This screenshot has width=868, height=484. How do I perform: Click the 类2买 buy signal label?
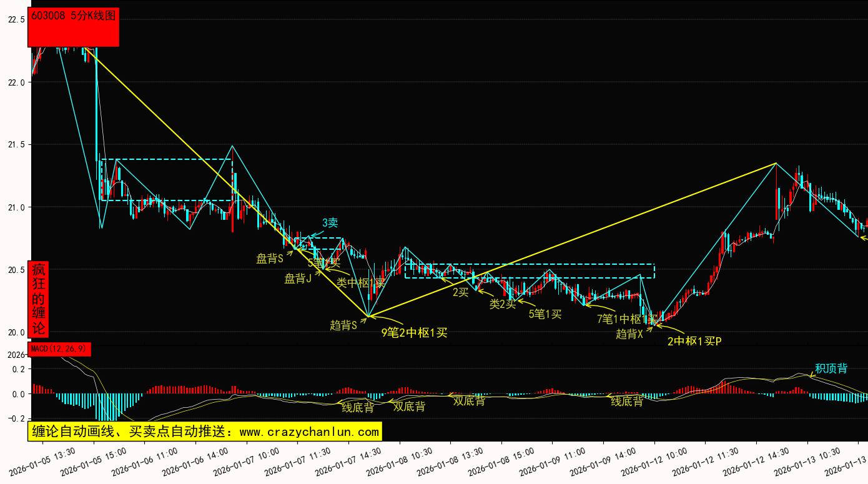tap(502, 304)
